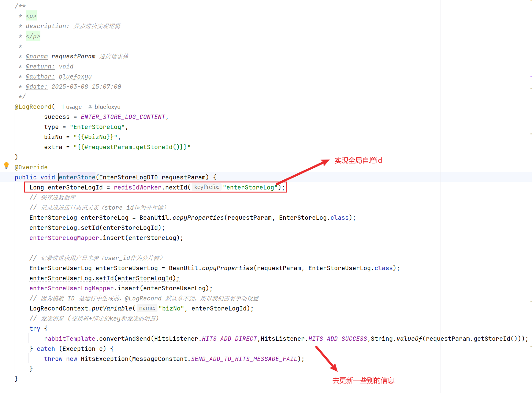Click the @LogRecord annotation
This screenshot has width=532, height=393.
(33, 107)
